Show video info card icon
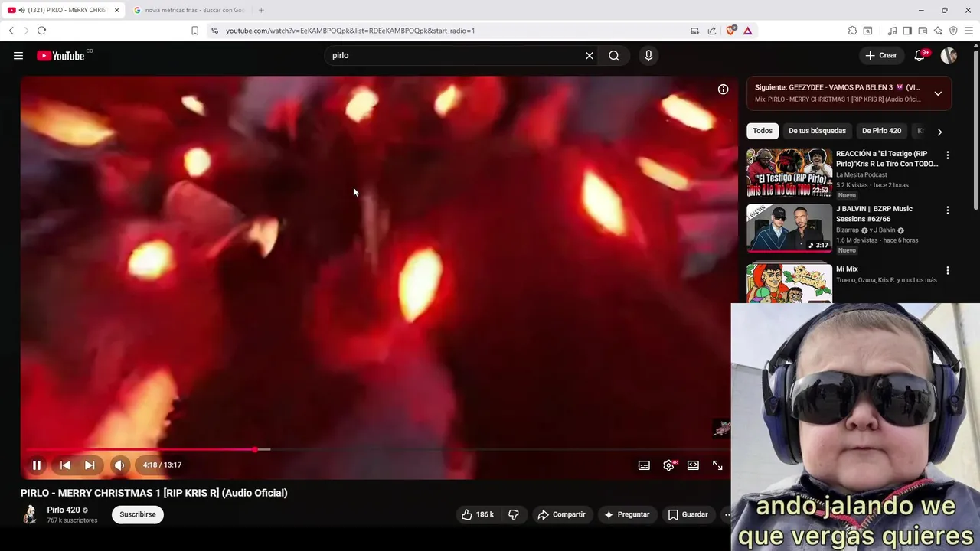The image size is (980, 551). pos(723,90)
